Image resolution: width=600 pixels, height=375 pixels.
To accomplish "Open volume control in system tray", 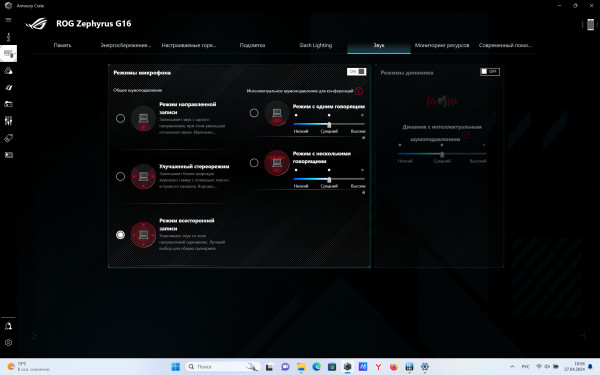I will [547, 367].
